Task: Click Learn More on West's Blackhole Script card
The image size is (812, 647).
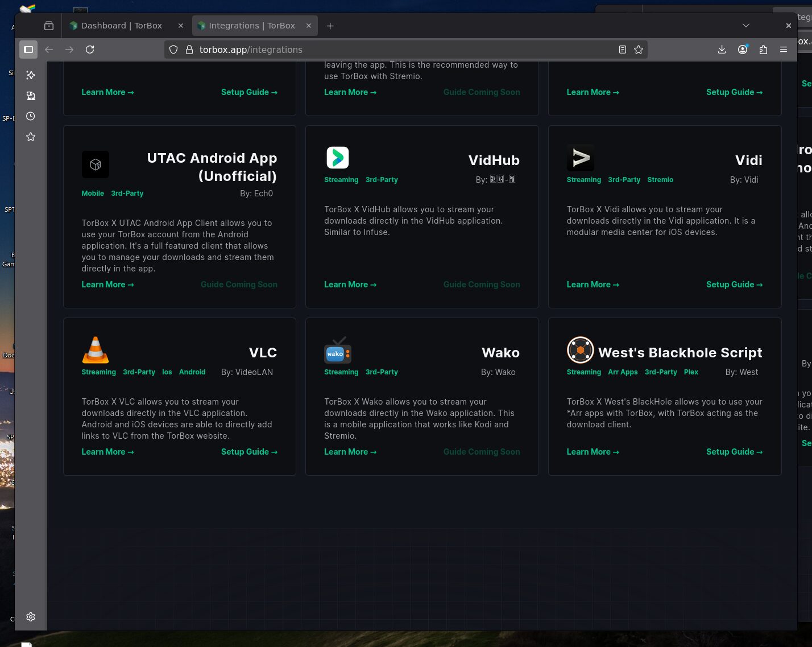Action: pos(593,452)
